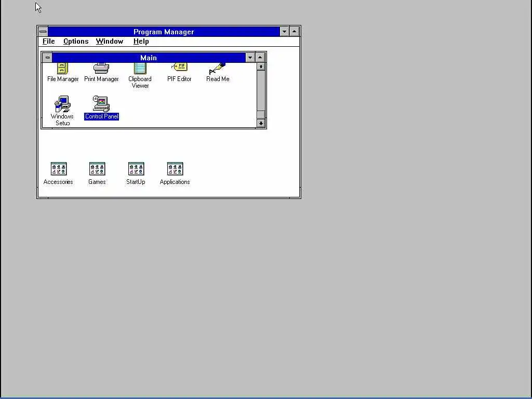Click the Program Manager title bar
The height and width of the screenshot is (399, 532).
coord(164,32)
